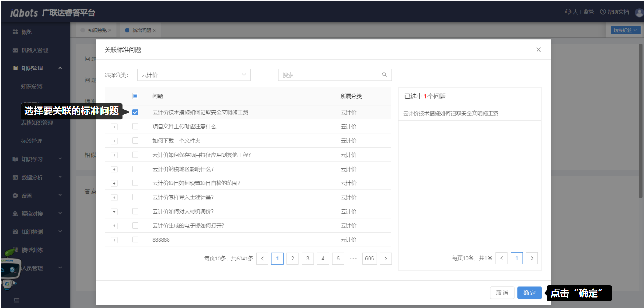Expand the 如何下载一个文件夹 row

[114, 141]
